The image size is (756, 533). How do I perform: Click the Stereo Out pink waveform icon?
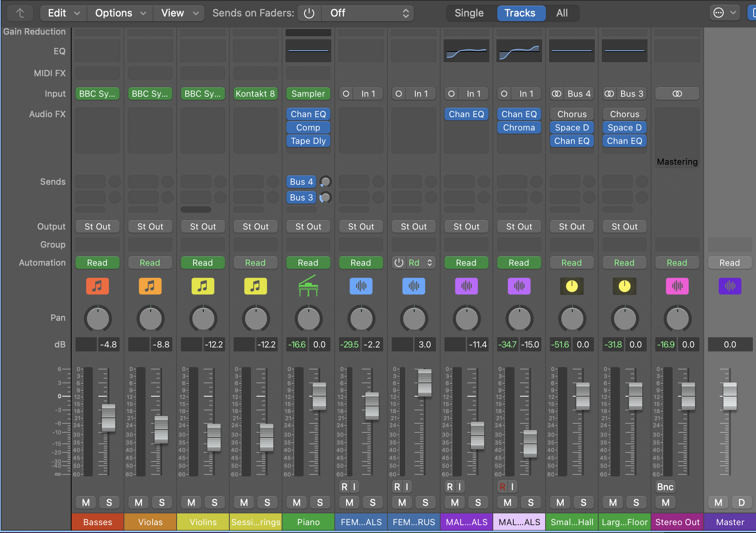(x=677, y=286)
